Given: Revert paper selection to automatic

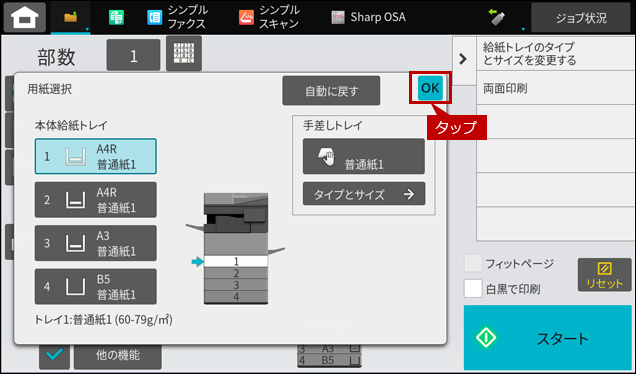Looking at the screenshot, I should pos(331,91).
